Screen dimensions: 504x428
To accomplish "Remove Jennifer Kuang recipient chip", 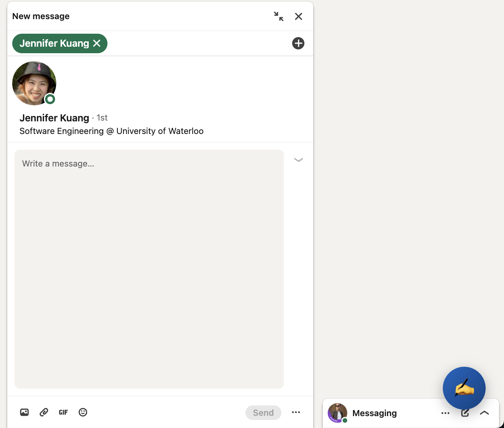I will point(97,43).
